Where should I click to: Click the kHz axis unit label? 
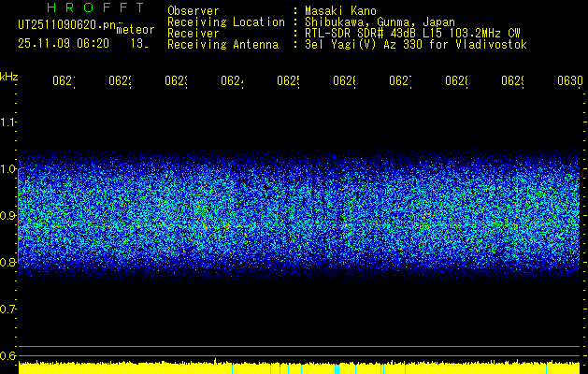[9, 76]
